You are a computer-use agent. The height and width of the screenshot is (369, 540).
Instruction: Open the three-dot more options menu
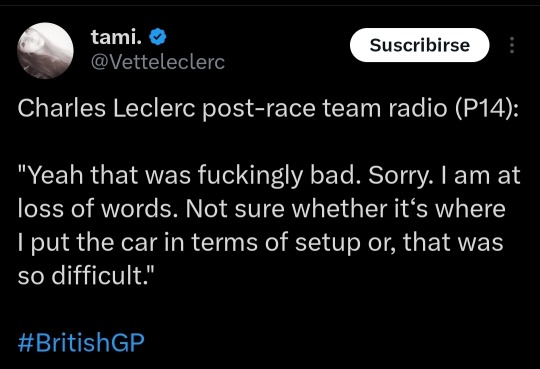[512, 45]
